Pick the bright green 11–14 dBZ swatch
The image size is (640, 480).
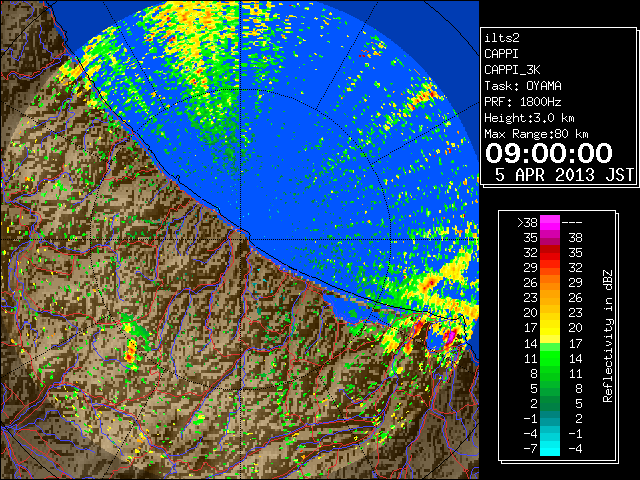(x=550, y=358)
